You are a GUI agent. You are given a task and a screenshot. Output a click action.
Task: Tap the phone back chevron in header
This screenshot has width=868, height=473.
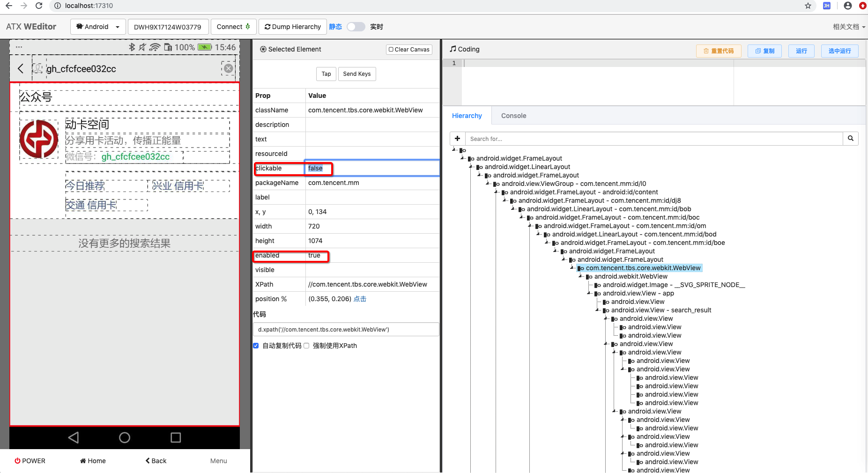coord(21,68)
